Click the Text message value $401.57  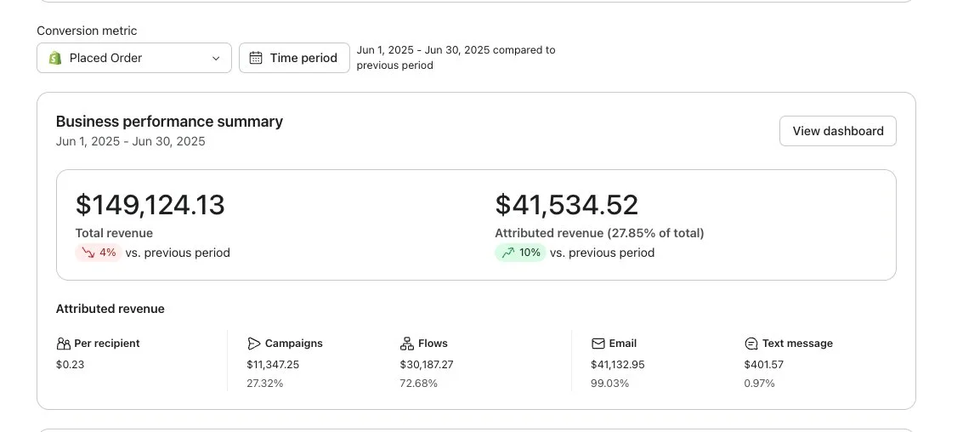coord(764,365)
